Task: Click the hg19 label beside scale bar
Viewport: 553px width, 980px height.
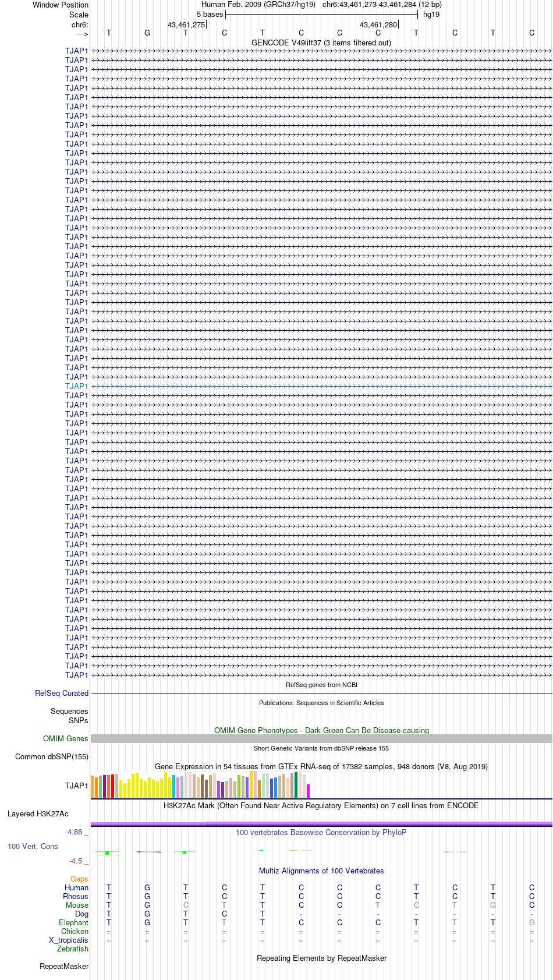Action: 431,14
